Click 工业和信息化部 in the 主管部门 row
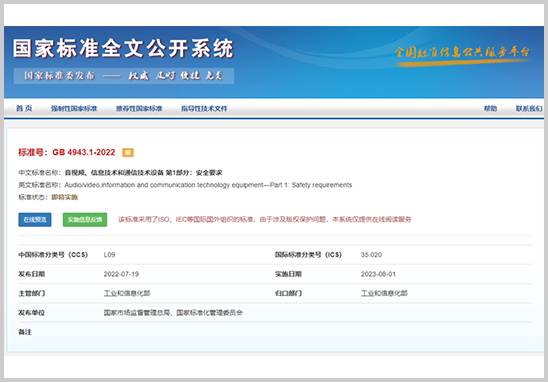548x382 pixels. pos(127,293)
